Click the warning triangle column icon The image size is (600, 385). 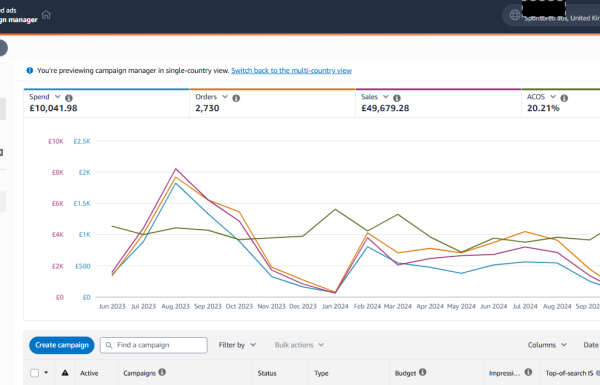(x=65, y=372)
